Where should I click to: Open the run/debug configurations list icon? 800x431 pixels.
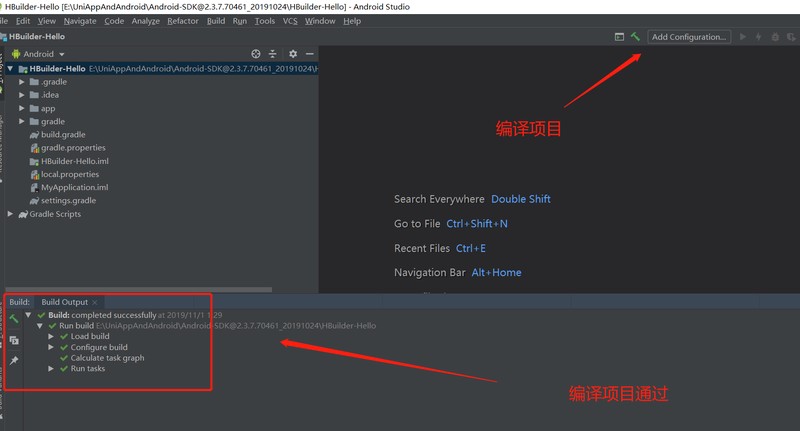pos(619,37)
